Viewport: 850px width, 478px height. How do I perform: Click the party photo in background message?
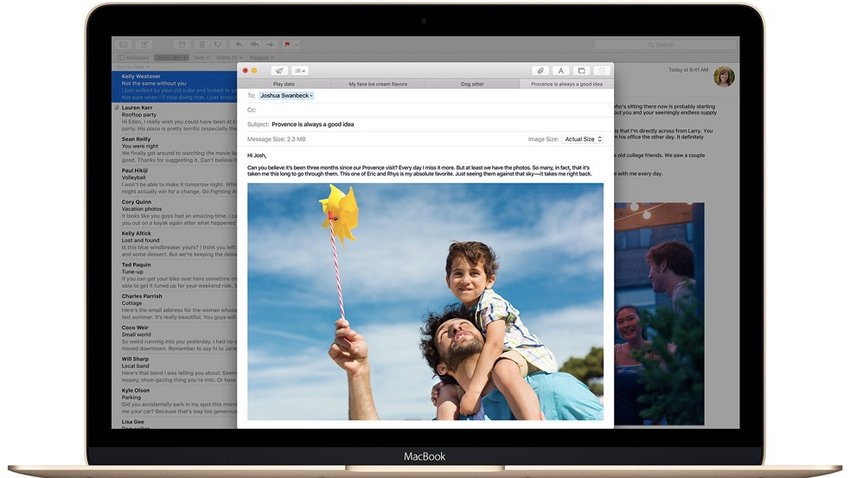tap(659, 314)
